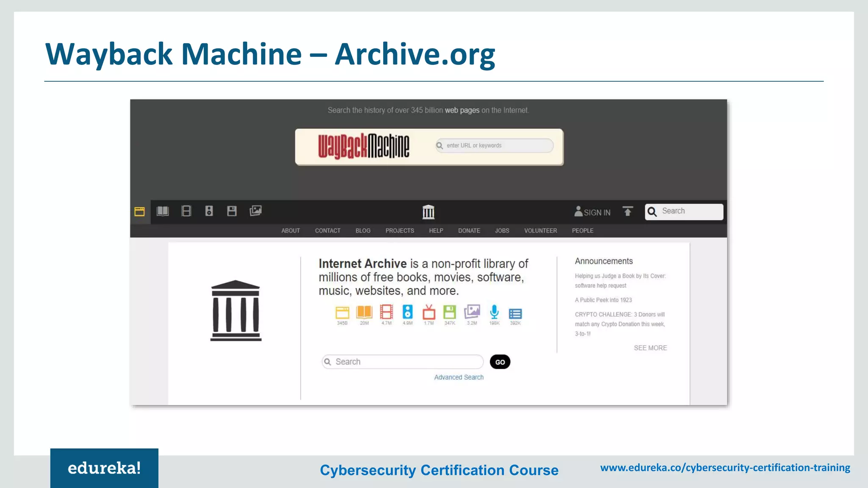Open the BLOG menu item
868x488 pixels.
click(363, 231)
